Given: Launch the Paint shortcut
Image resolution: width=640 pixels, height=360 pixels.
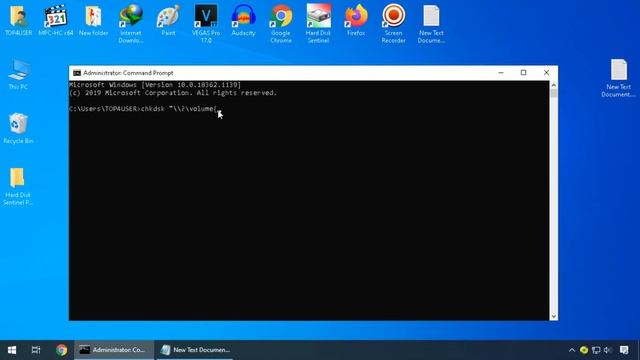Looking at the screenshot, I should coord(168,20).
